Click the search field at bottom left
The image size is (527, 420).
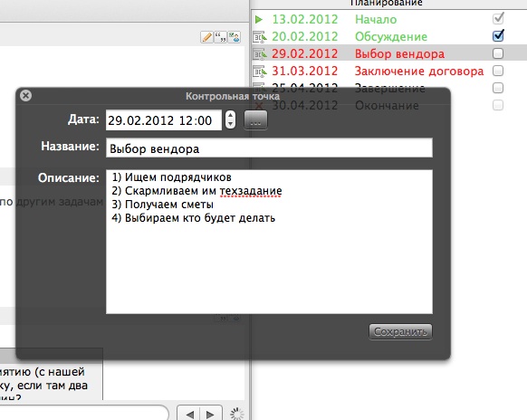[x=84, y=414]
